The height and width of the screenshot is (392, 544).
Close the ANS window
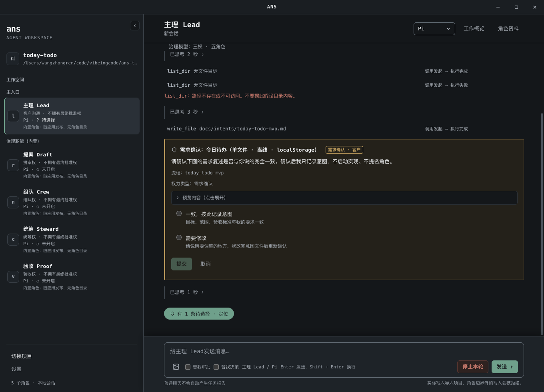[535, 7]
